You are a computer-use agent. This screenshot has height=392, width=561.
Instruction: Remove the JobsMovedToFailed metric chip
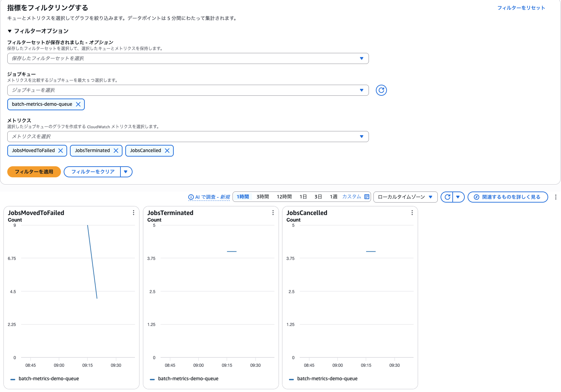pyautogui.click(x=61, y=151)
